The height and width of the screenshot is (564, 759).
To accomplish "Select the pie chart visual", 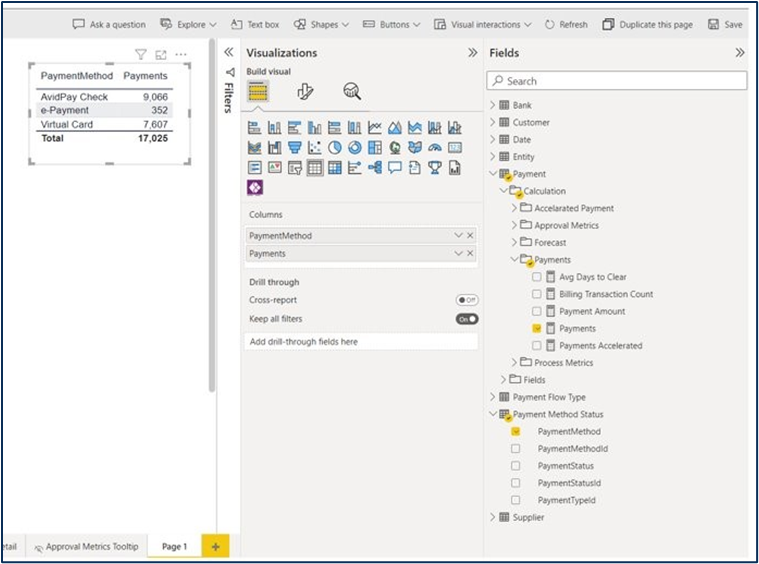I will tap(334, 148).
